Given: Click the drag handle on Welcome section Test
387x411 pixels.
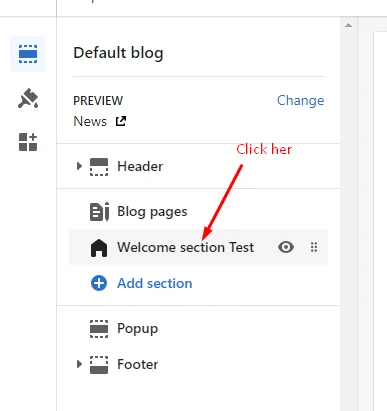Looking at the screenshot, I should [314, 247].
